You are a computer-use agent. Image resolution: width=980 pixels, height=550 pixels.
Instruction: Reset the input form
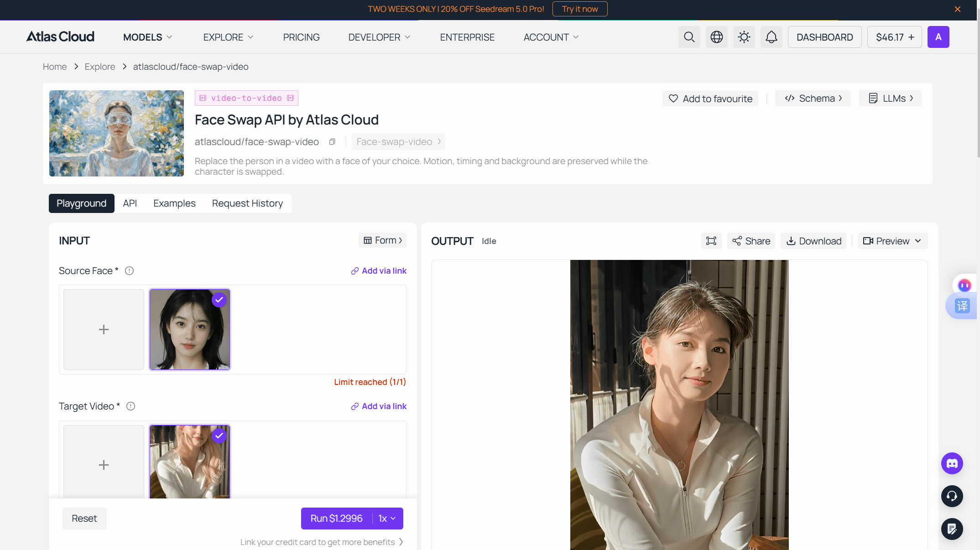(x=84, y=519)
